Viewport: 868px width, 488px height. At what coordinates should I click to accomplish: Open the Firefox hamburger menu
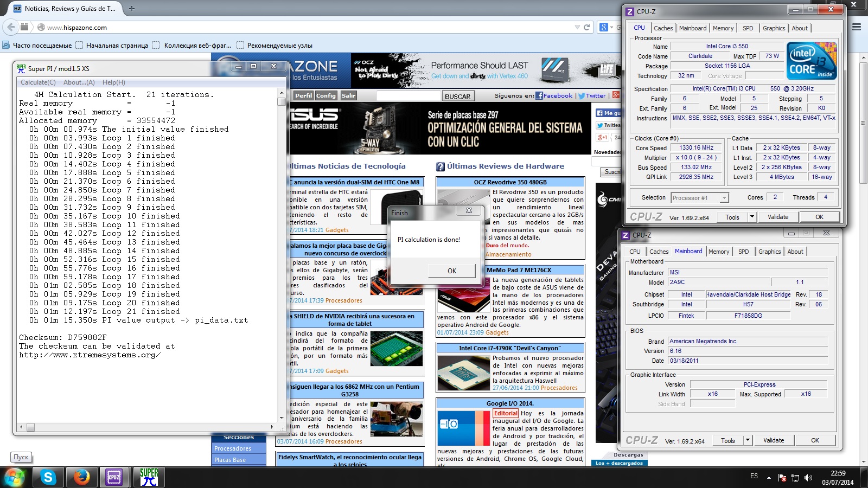[857, 27]
